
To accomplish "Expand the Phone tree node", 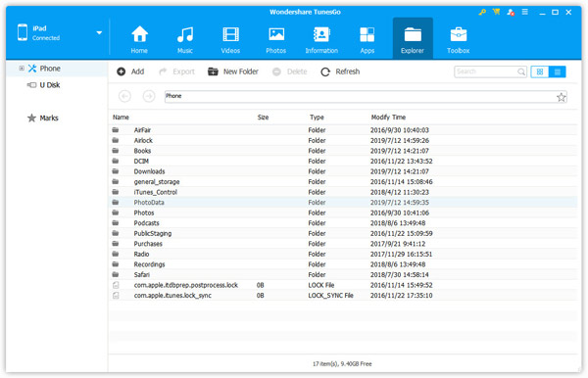I will (22, 69).
